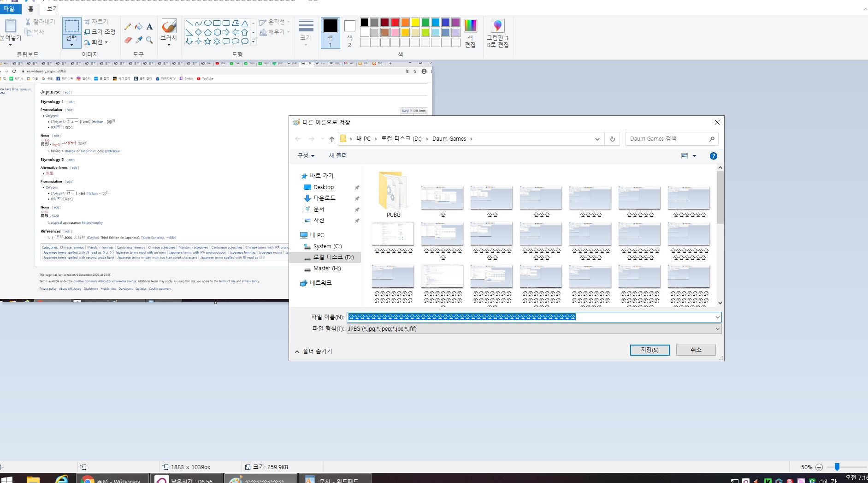Click the New folder (새 폴더) button
The height and width of the screenshot is (483, 868).
point(338,156)
